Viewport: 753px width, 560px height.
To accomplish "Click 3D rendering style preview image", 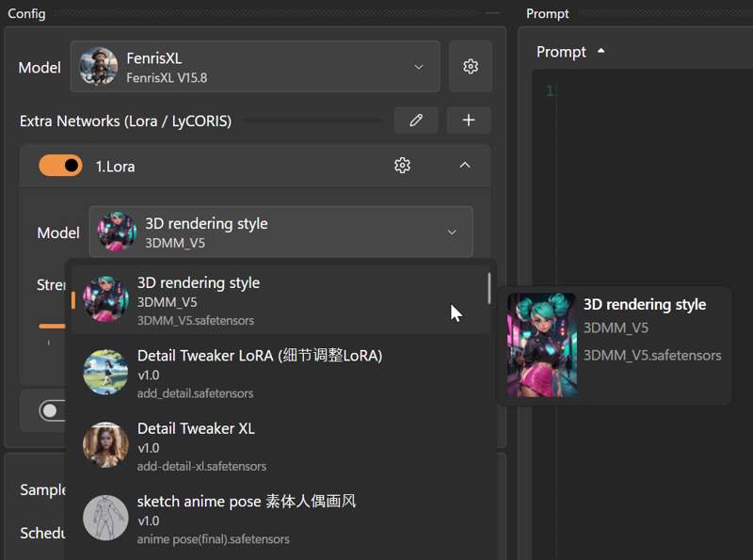I will pyautogui.click(x=542, y=344).
